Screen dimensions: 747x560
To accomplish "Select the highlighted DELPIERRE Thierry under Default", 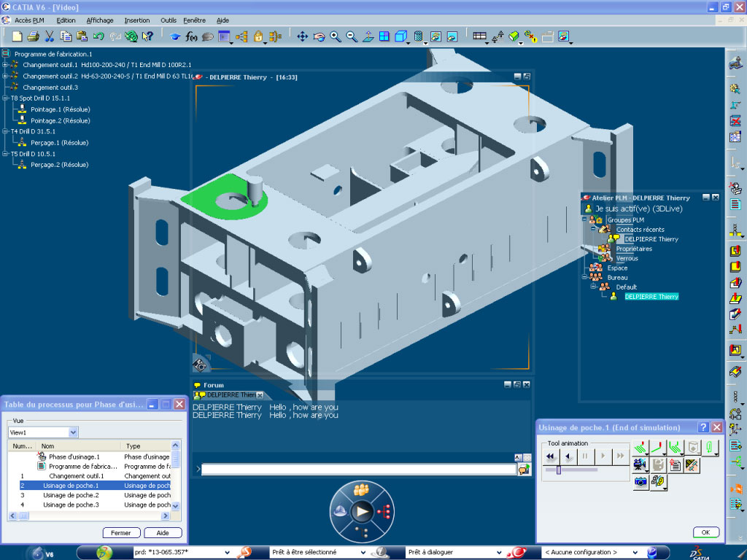I will click(x=651, y=297).
